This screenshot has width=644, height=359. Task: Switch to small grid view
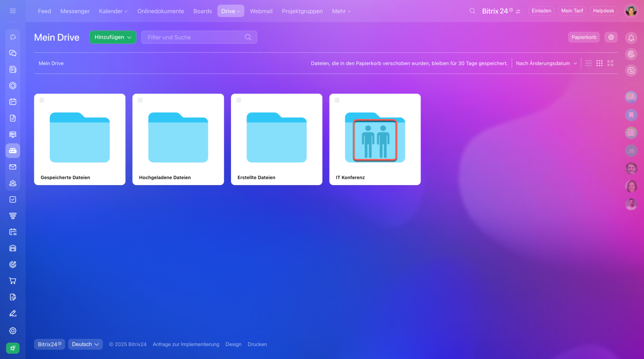tap(599, 63)
